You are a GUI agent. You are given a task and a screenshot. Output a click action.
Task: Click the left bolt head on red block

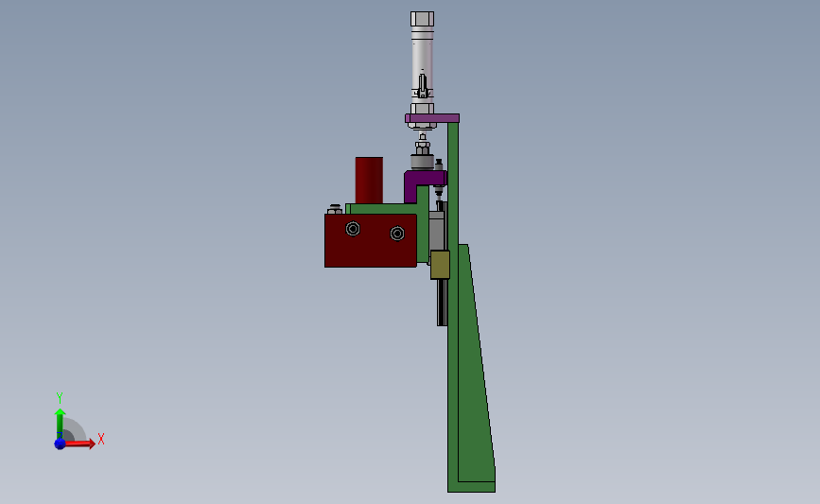coord(353,229)
